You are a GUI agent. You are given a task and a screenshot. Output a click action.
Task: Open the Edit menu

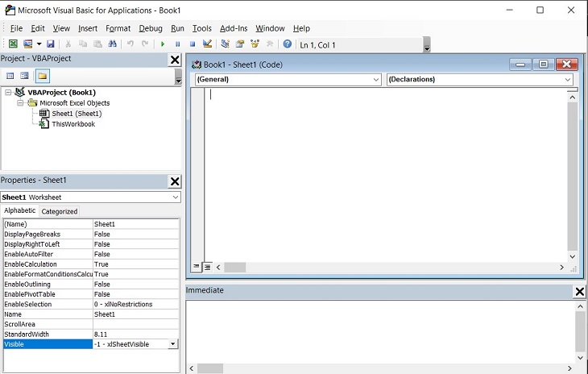38,28
